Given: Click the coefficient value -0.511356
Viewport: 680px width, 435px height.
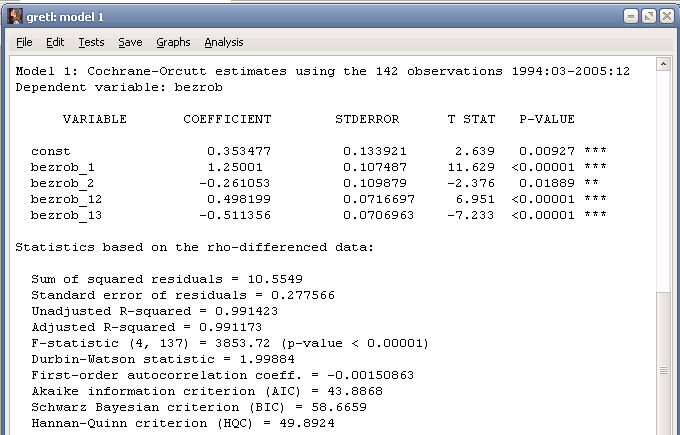Looking at the screenshot, I should (235, 216).
